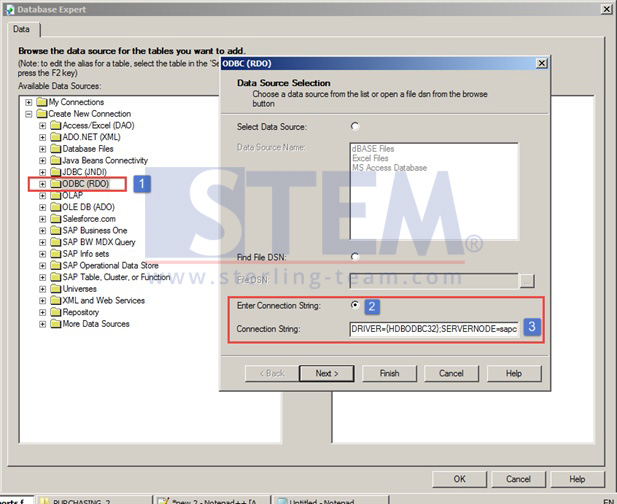Expand the SAP Info sets node
This screenshot has width=617, height=504.
tap(42, 254)
